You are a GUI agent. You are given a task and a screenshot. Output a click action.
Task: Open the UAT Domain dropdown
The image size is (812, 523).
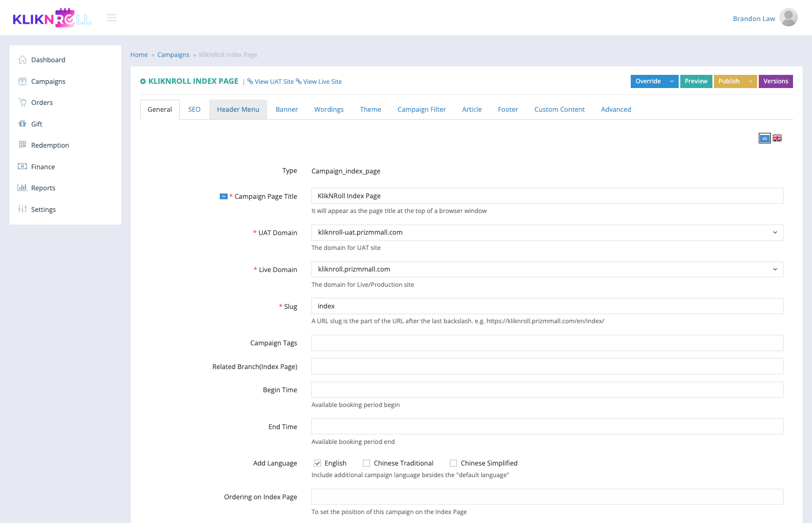(x=547, y=233)
